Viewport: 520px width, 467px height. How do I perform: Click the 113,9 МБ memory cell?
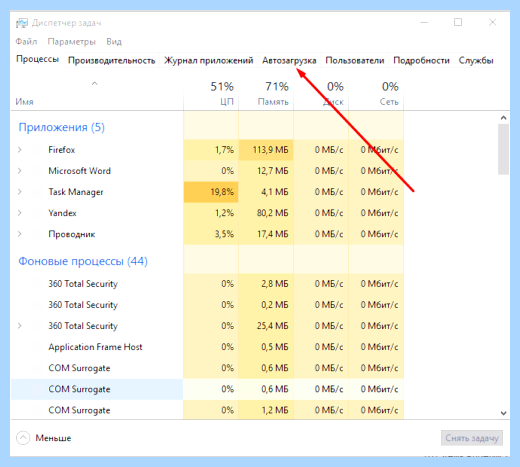click(266, 150)
